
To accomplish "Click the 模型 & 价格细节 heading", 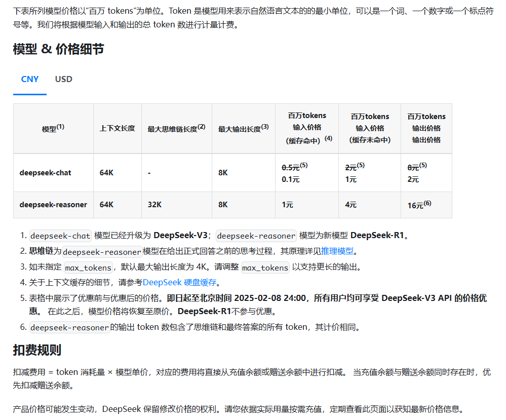I will tap(58, 49).
